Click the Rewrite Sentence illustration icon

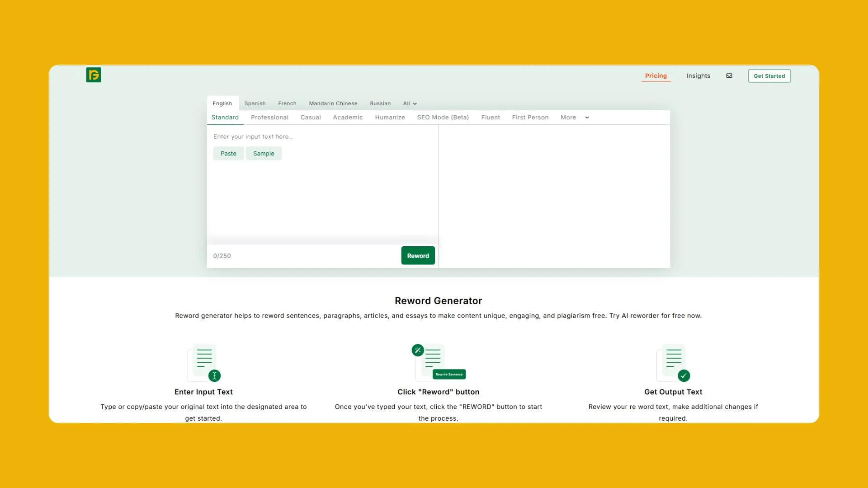tap(449, 374)
